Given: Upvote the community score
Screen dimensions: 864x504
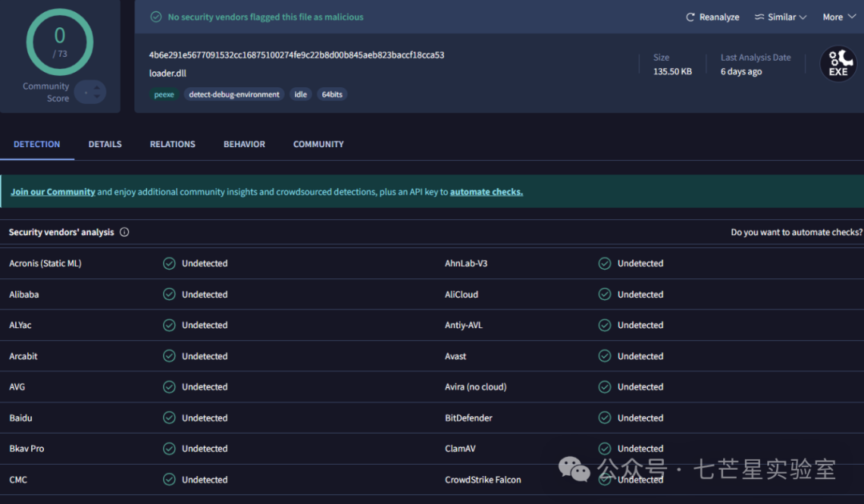Looking at the screenshot, I should click(x=97, y=87).
